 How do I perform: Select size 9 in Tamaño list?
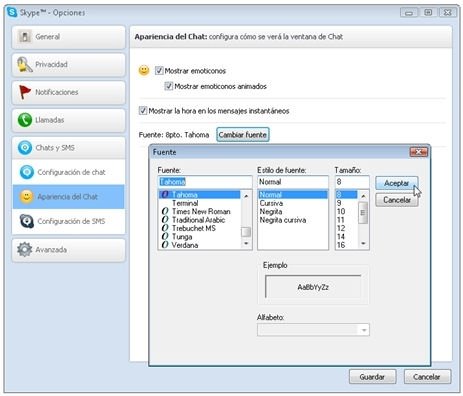[x=347, y=203]
